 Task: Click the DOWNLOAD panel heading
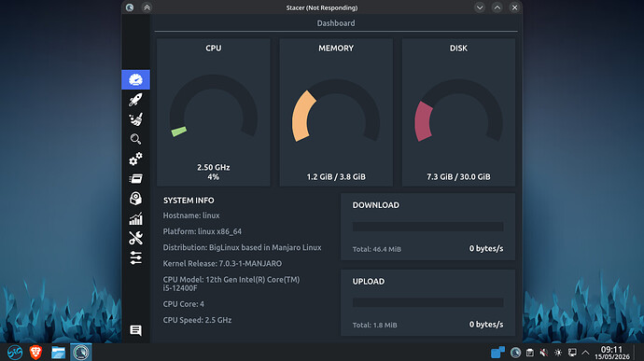[376, 205]
